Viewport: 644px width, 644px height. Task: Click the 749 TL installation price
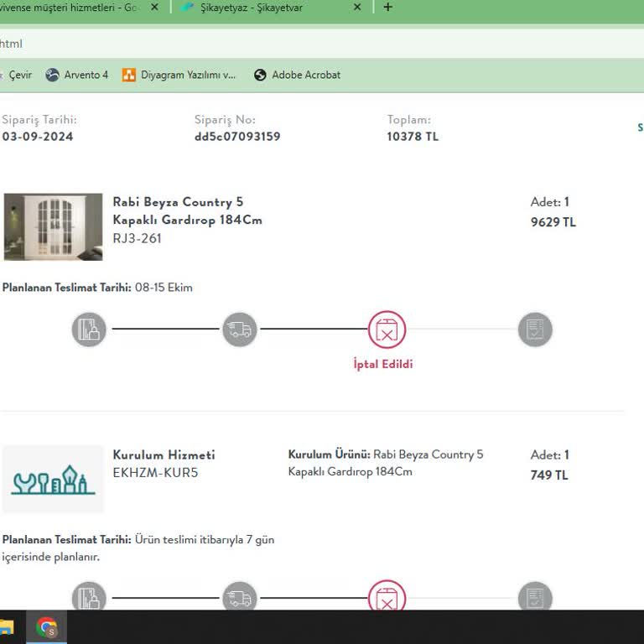coord(549,475)
